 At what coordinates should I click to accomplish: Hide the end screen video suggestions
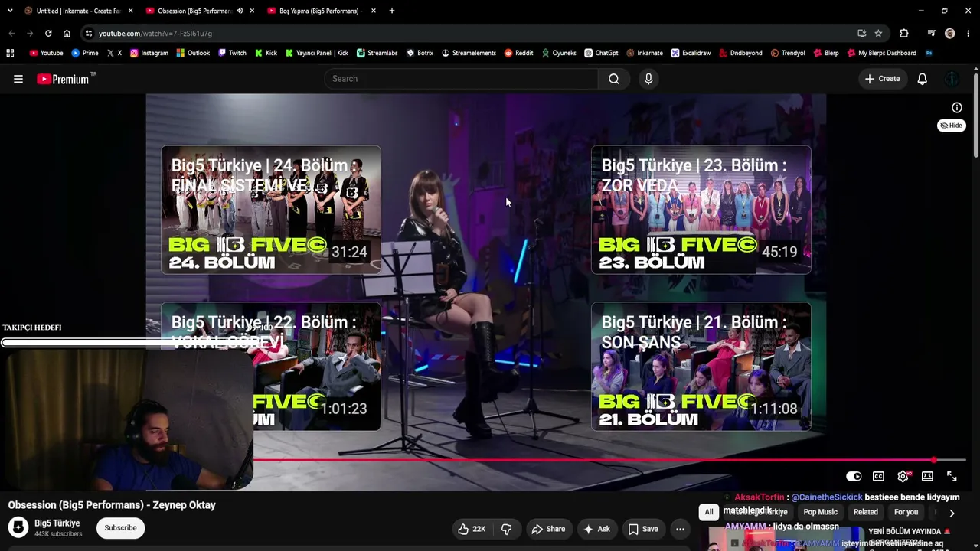coord(952,126)
